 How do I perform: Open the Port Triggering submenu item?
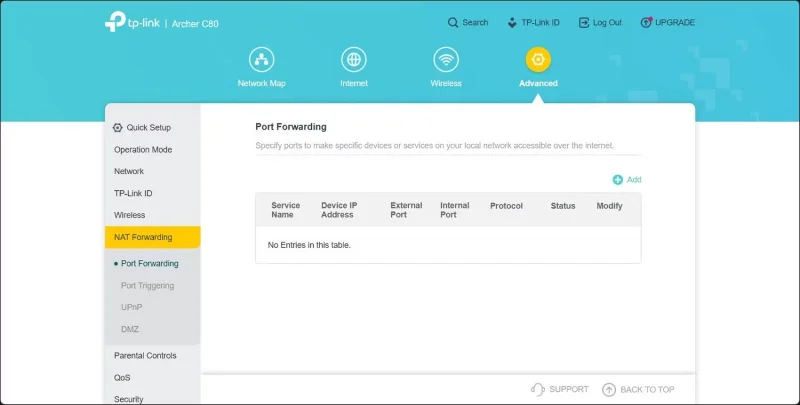pos(147,286)
